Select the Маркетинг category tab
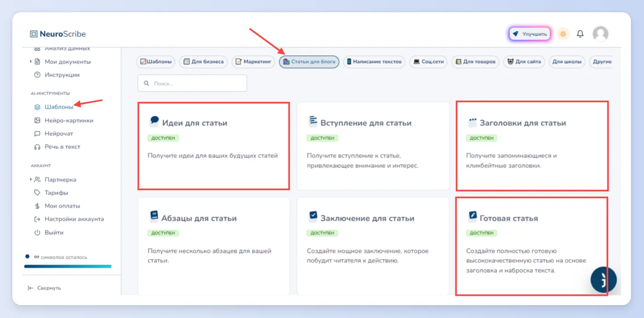 (253, 62)
